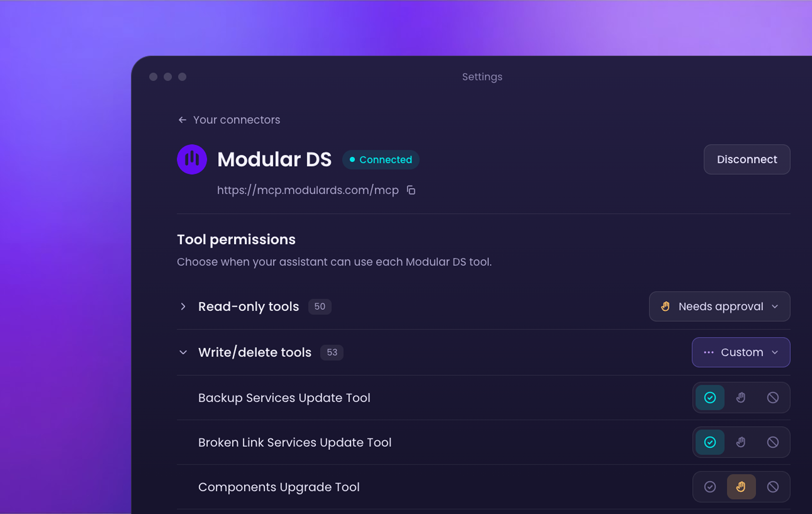Screen dimensions: 812x514
Task: Click the Tool permissions heading
Action: pyautogui.click(x=236, y=240)
